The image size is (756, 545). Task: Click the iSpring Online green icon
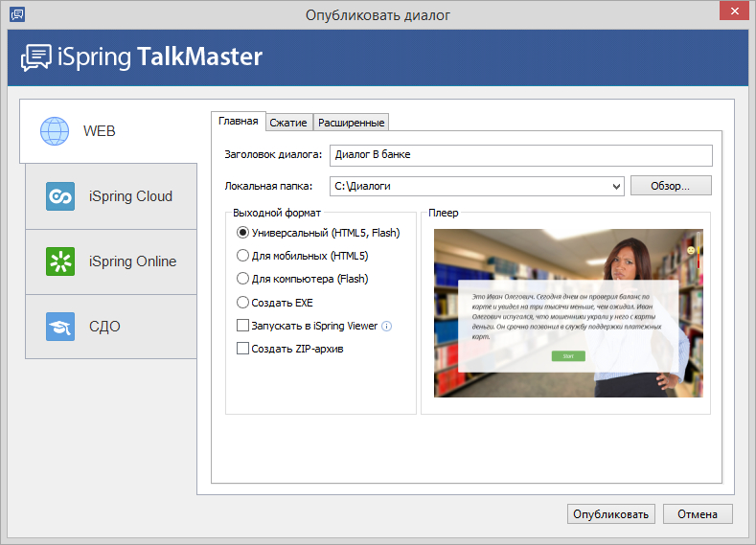tap(60, 261)
